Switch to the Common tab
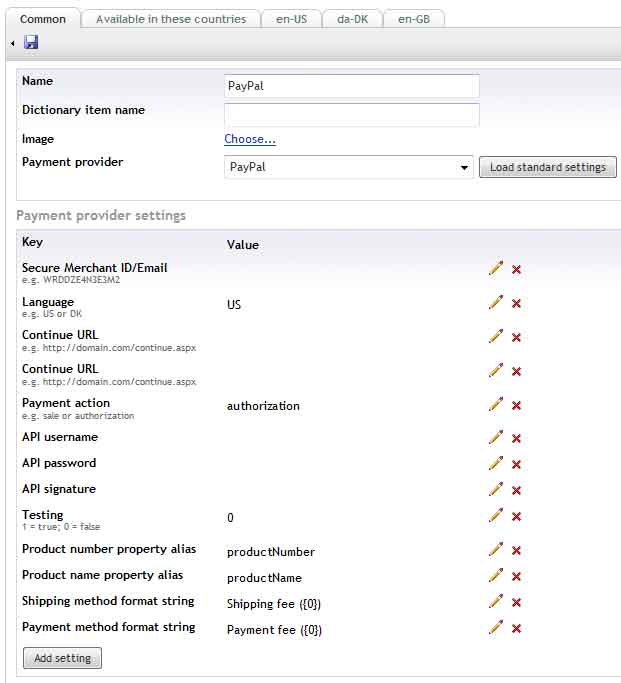Screen dimensions: 621x683 click(x=43, y=19)
